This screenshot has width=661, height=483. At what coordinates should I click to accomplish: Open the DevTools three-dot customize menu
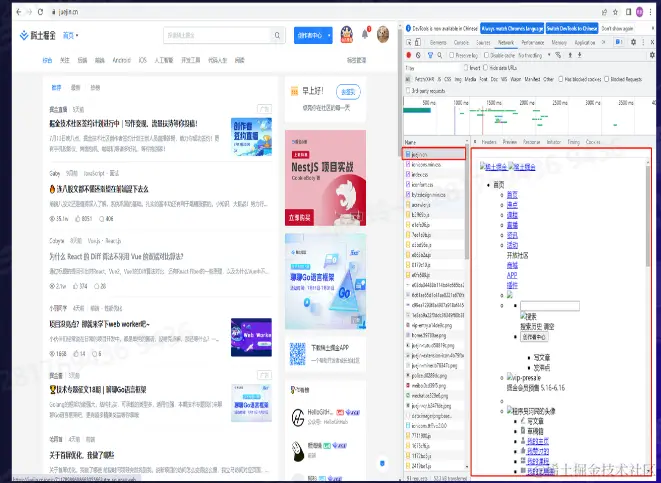(643, 42)
